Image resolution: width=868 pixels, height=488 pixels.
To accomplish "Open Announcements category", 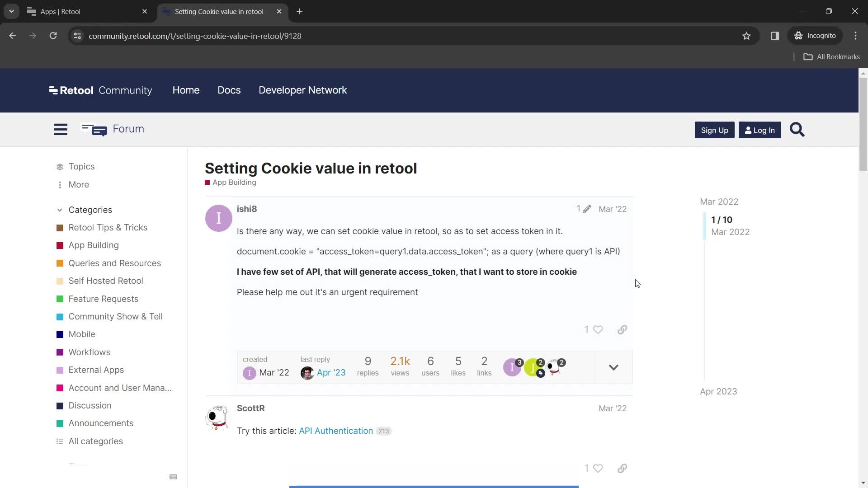I will 95,423.
